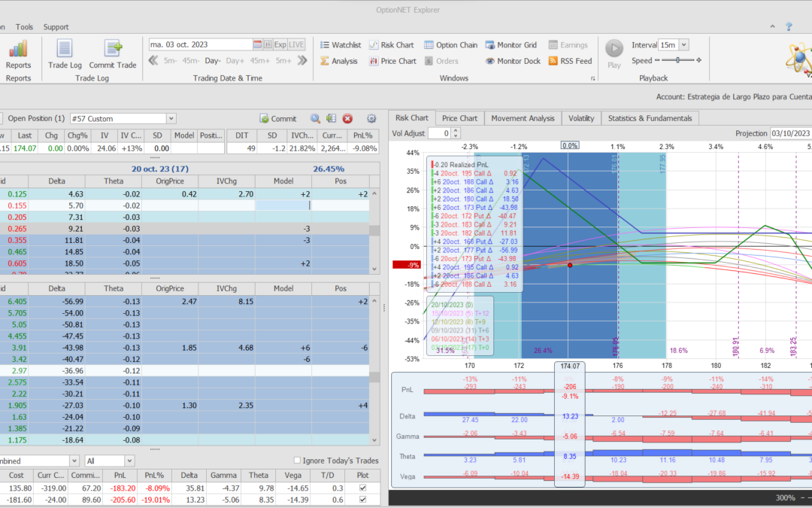Expand the Interval 15m dropdown
The height and width of the screenshot is (508, 812).
tap(683, 45)
